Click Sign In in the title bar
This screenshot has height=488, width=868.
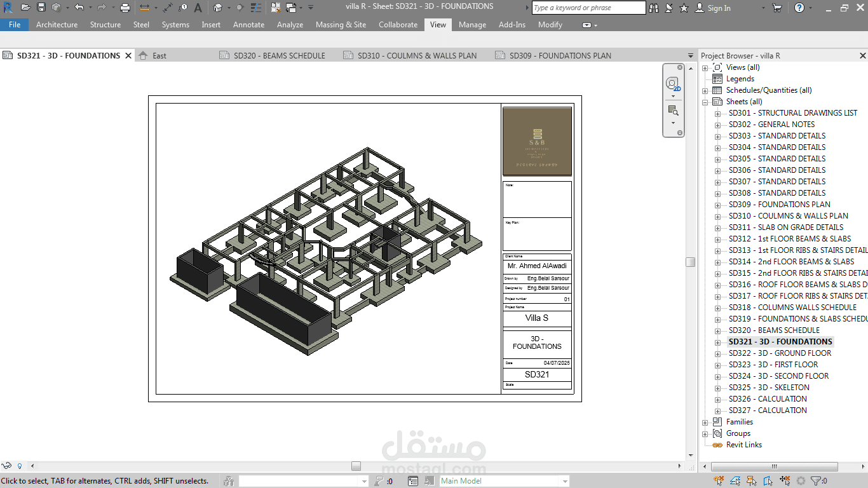point(719,8)
